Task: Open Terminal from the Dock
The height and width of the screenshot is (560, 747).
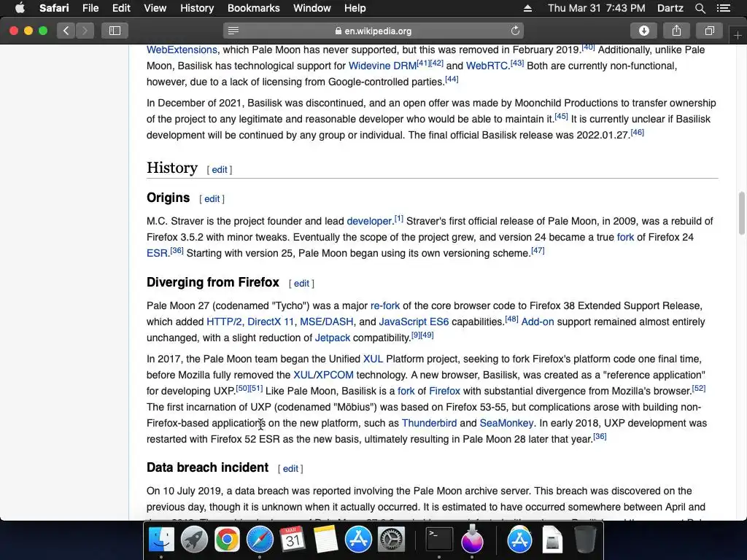Action: pos(438,540)
